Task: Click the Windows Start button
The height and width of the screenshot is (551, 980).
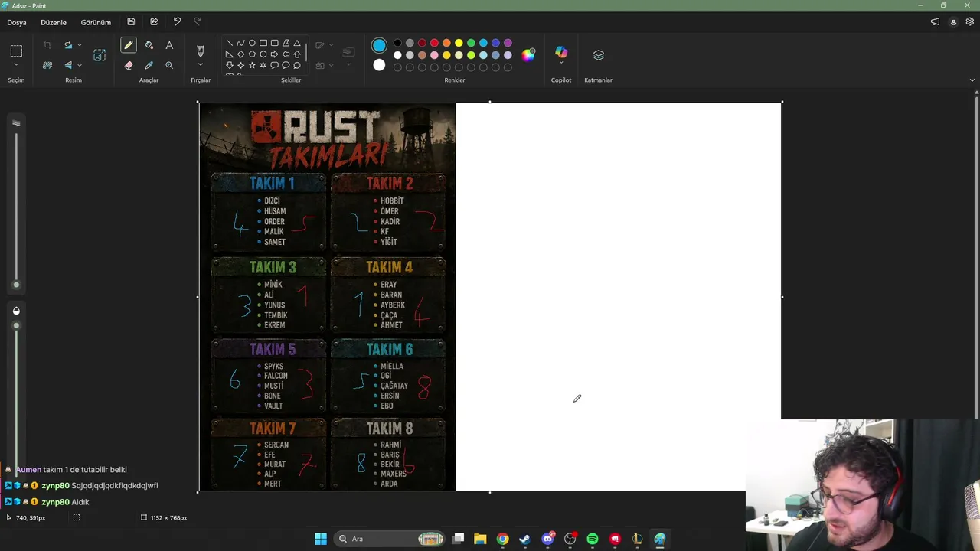Action: tap(321, 539)
